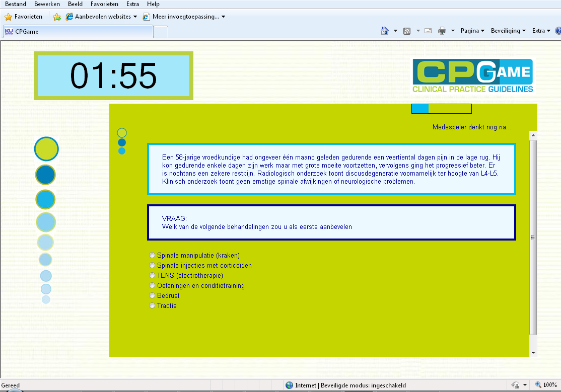Viewport: 561px width, 392px height.
Task: Click the scroll down arrow of the page scrollbar
Action: pyautogui.click(x=533, y=353)
